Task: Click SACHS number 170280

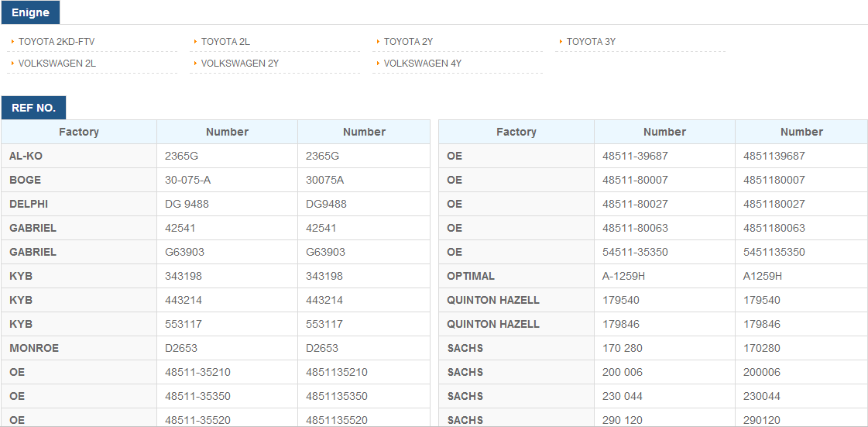Action: [762, 349]
